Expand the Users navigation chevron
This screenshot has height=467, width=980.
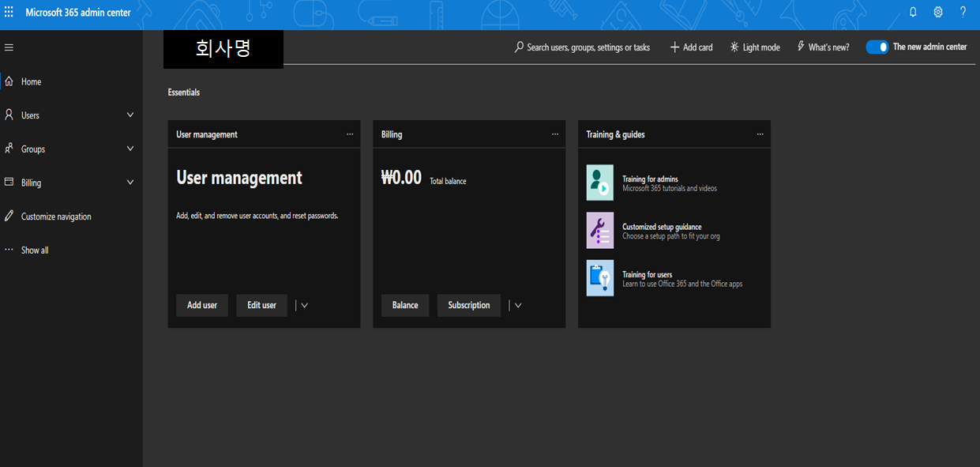click(x=130, y=115)
